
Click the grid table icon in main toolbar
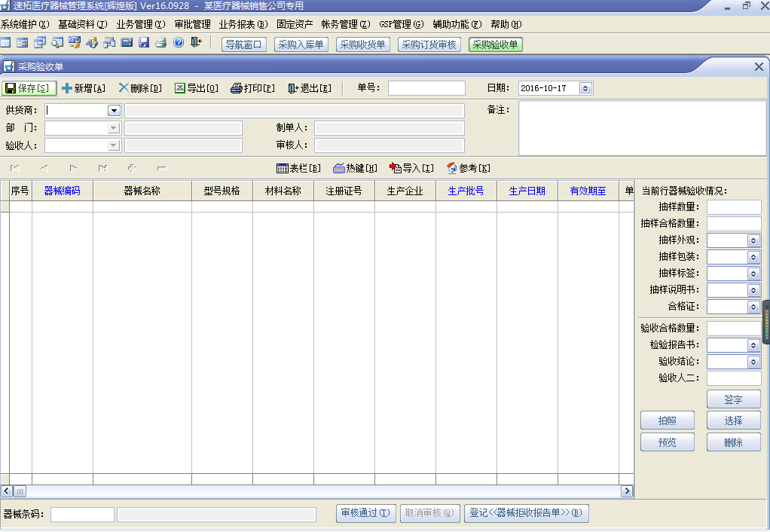coord(5,43)
